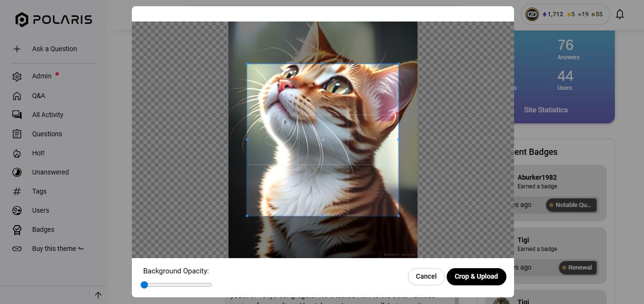Click the Renewal badge

pyautogui.click(x=578, y=267)
